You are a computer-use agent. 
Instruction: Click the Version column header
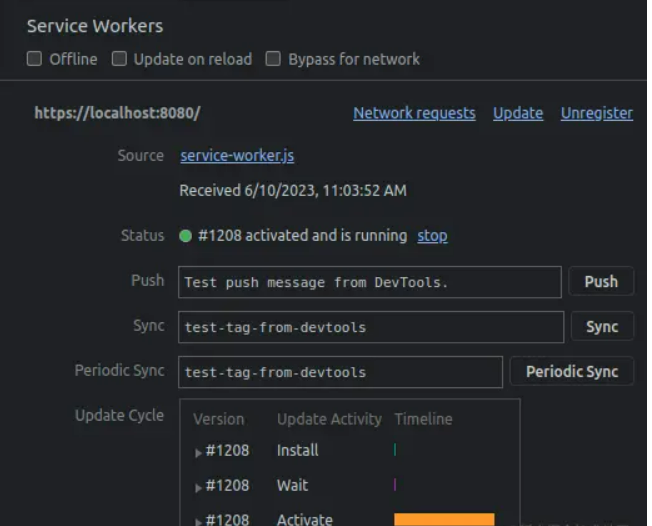point(219,419)
